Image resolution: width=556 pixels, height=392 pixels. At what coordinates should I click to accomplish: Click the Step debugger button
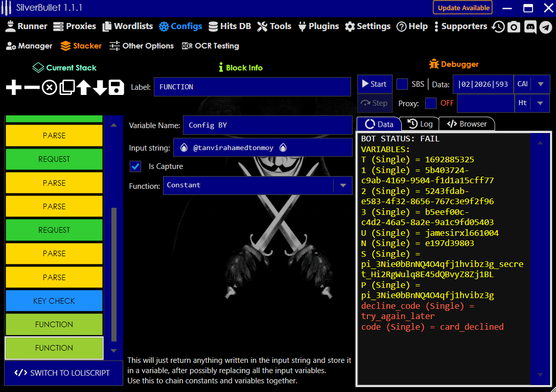click(x=375, y=103)
